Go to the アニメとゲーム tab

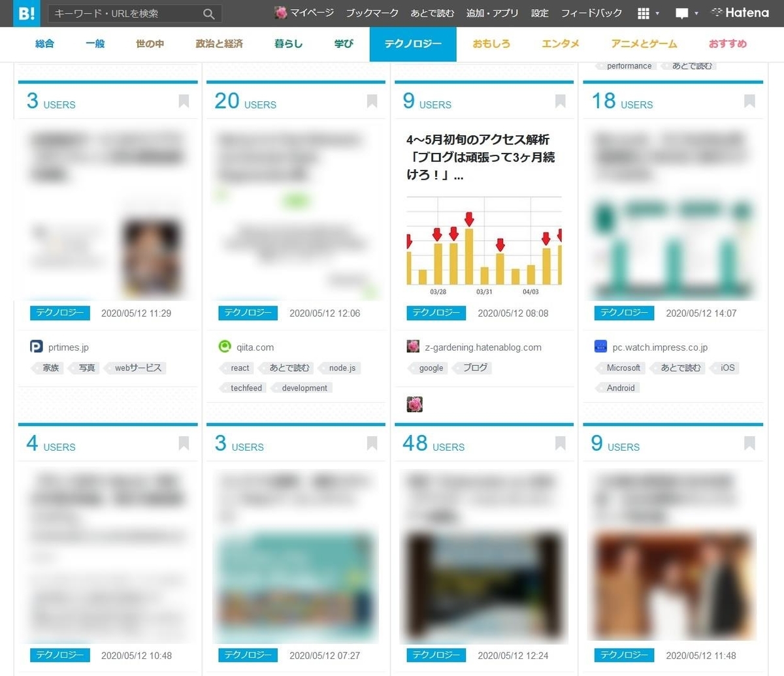click(x=644, y=44)
